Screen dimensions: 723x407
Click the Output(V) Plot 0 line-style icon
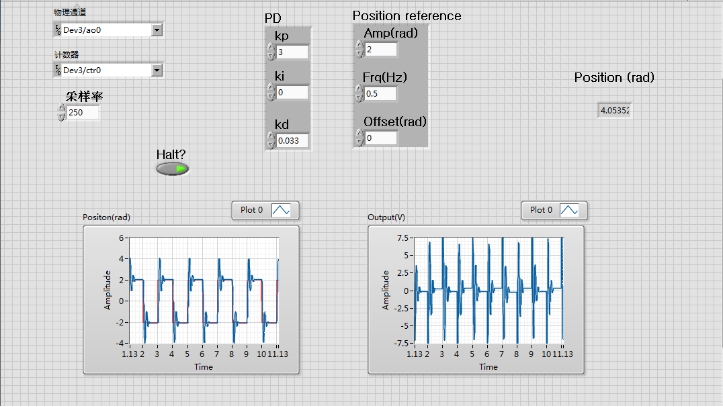point(569,210)
